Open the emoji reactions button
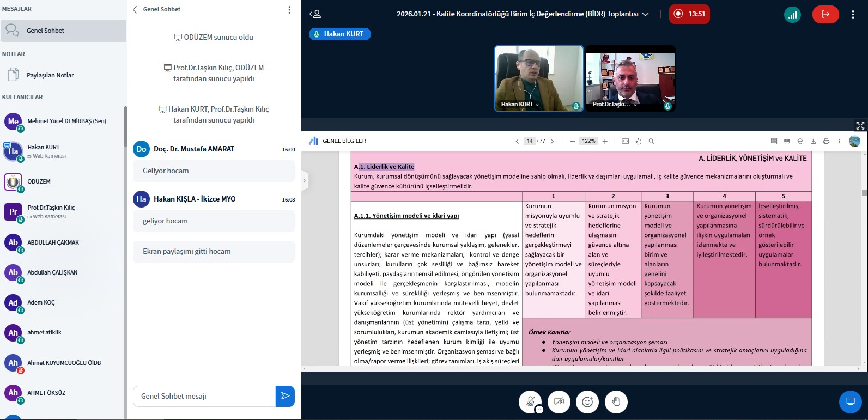868x420 pixels. click(x=587, y=401)
